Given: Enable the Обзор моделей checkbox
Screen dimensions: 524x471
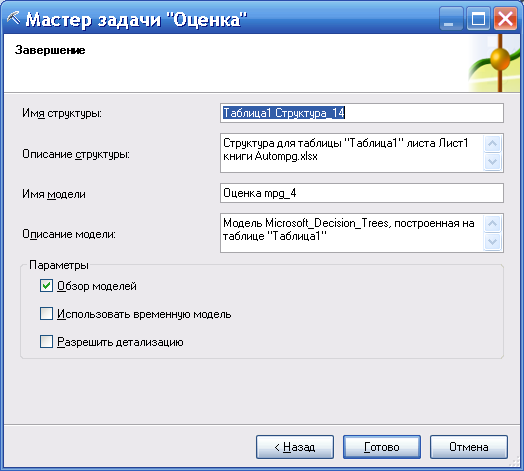Looking at the screenshot, I should (46, 286).
